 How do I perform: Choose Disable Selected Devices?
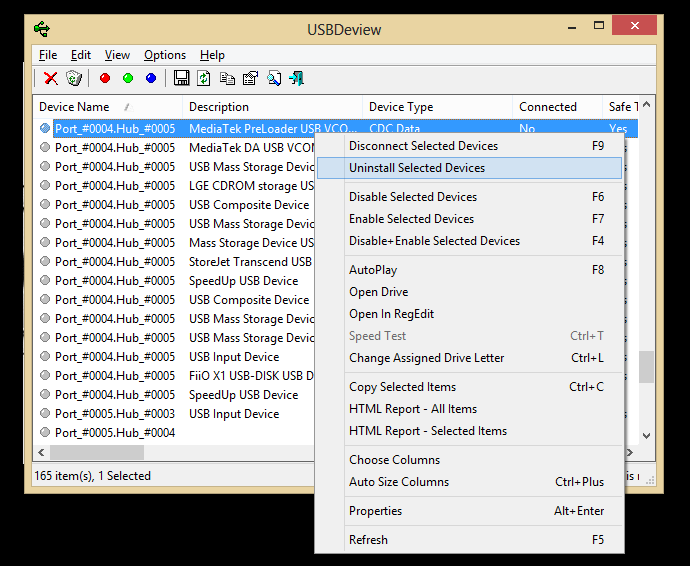[x=469, y=197]
